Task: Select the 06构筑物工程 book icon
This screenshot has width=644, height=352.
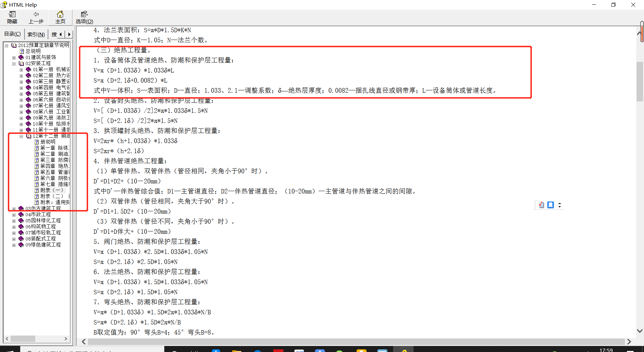Action: pos(21,226)
